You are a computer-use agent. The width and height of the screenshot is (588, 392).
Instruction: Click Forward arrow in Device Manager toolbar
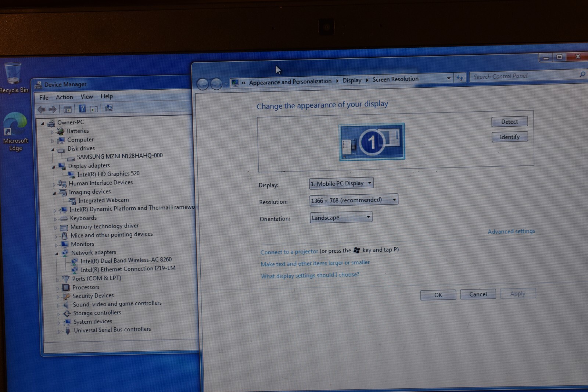[x=53, y=109]
